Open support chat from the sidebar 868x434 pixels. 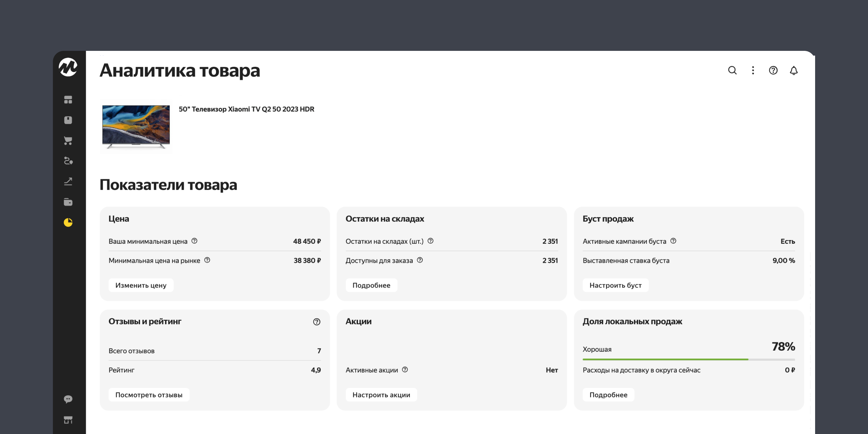(x=68, y=399)
